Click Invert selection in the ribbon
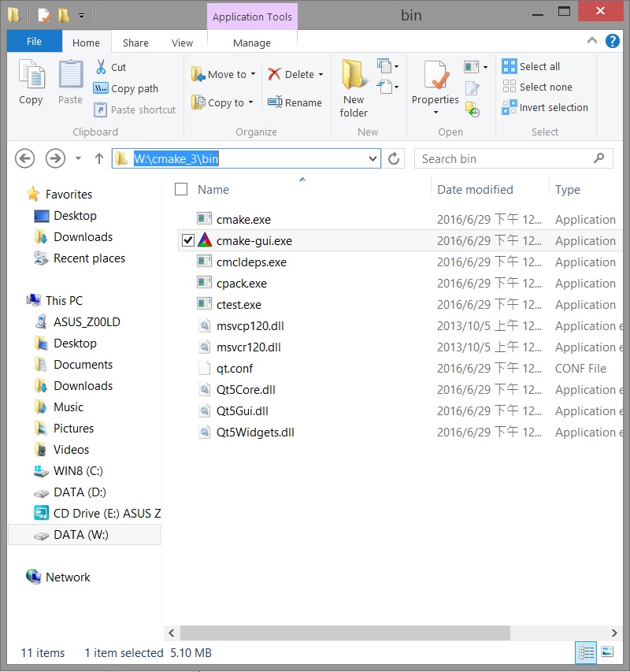Viewport: 630px width, 672px height. pos(545,108)
